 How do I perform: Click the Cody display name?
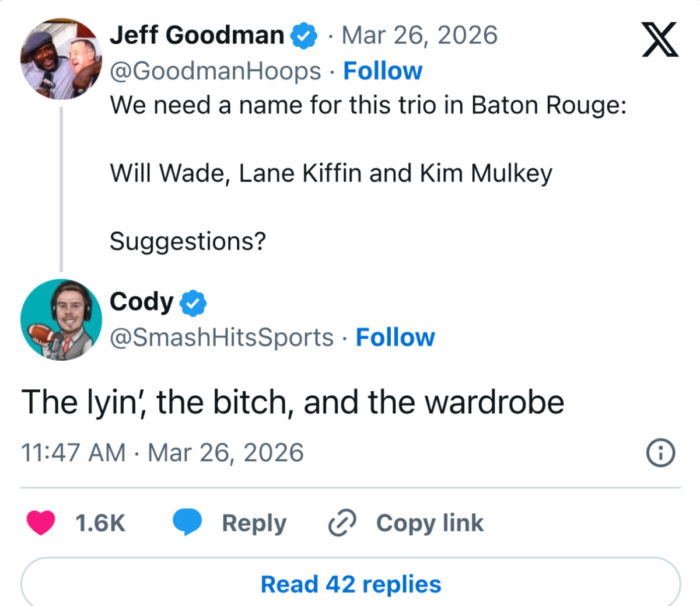click(x=141, y=302)
